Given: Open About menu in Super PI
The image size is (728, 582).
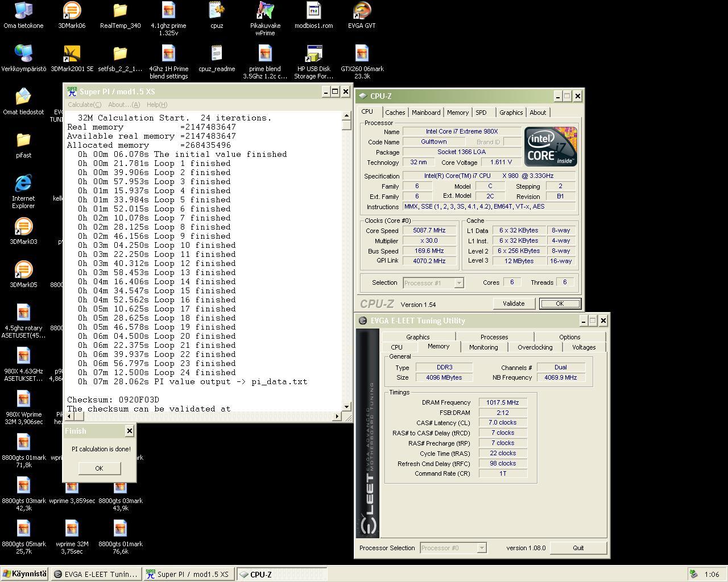Looking at the screenshot, I should tap(123, 105).
